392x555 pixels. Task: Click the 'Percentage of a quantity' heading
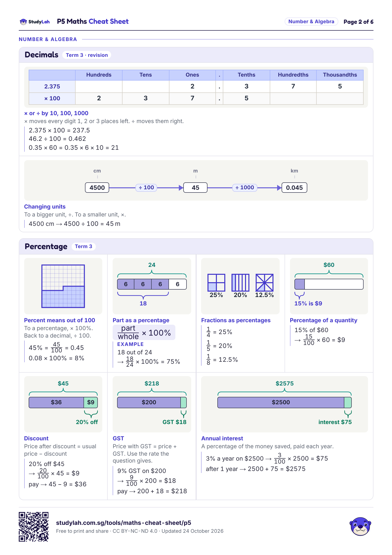click(x=324, y=320)
